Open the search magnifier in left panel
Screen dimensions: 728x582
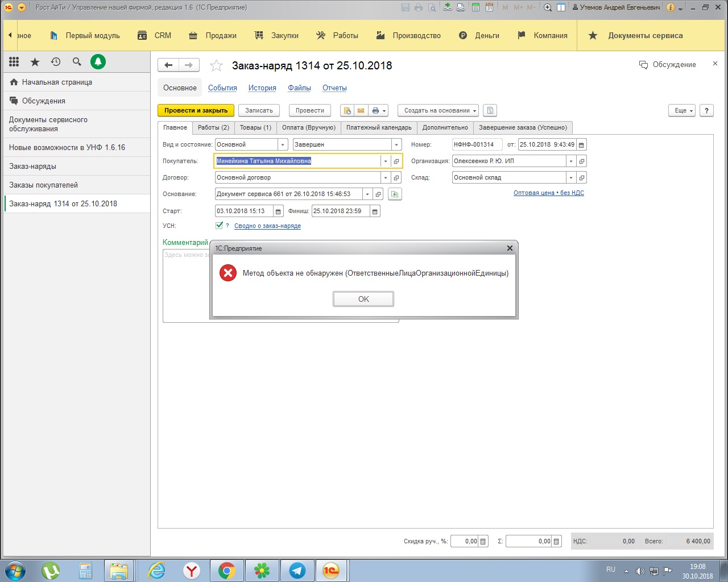pyautogui.click(x=77, y=62)
